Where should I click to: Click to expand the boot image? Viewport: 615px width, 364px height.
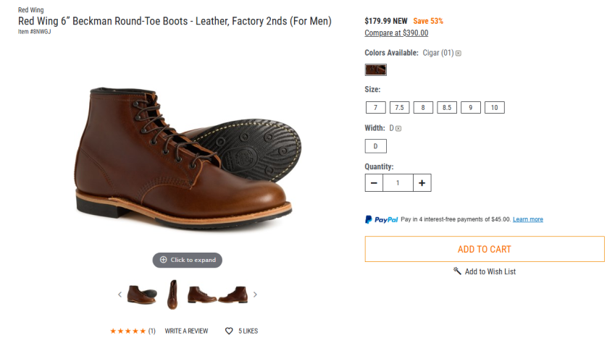coord(188,260)
